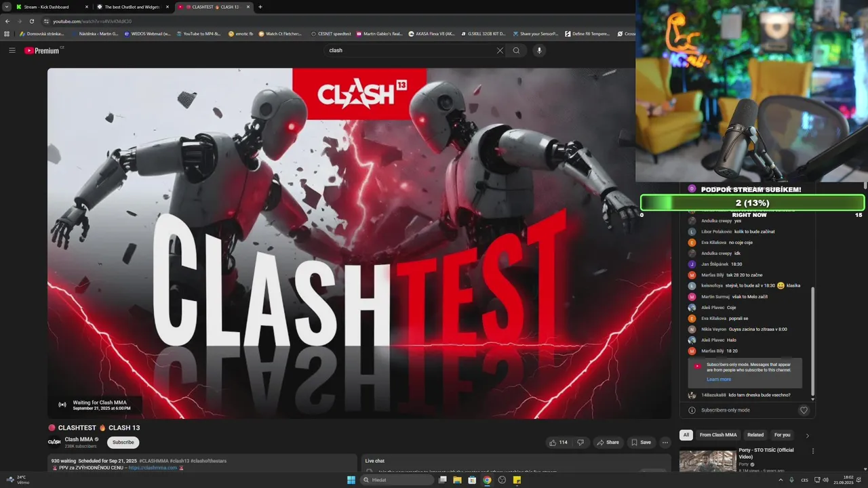
Task: Click the search magnifier button
Action: (x=517, y=50)
